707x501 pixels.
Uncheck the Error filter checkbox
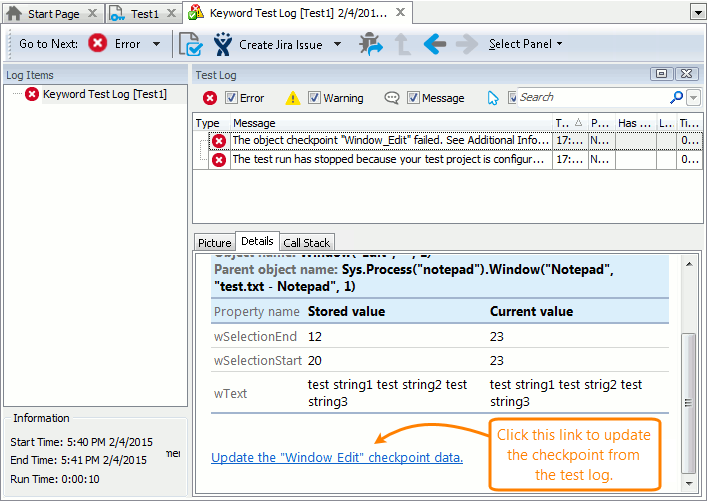pyautogui.click(x=231, y=98)
